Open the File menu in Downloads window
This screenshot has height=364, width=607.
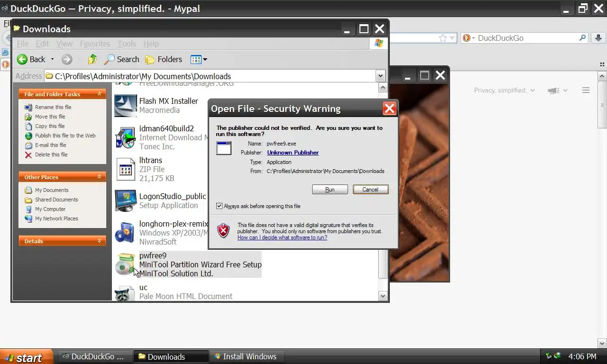(x=23, y=44)
